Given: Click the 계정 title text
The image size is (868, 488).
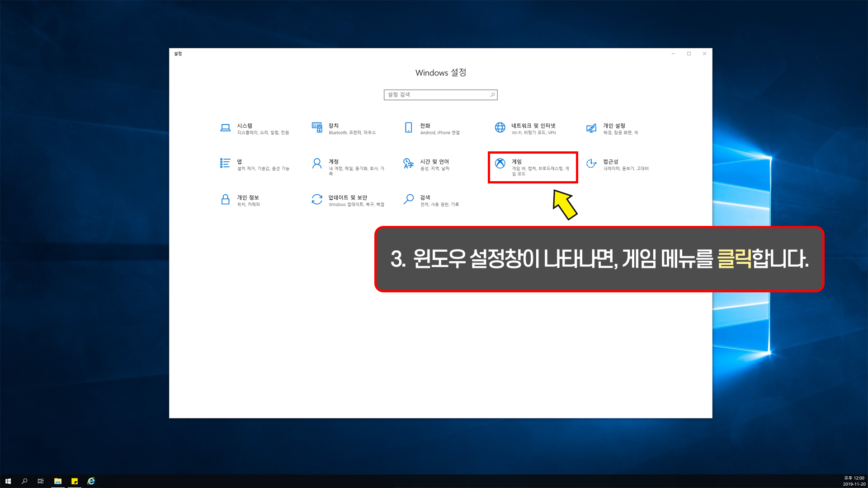Looking at the screenshot, I should click(x=334, y=162).
